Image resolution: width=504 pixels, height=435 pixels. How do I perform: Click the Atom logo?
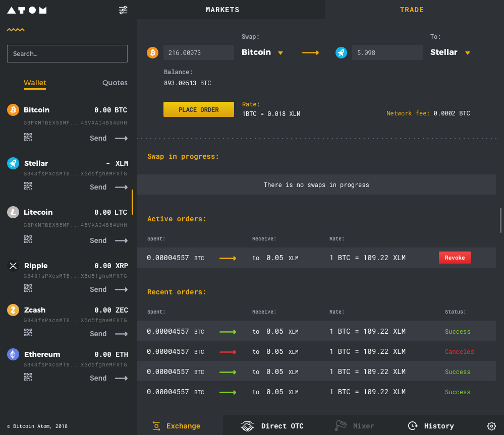tap(27, 10)
